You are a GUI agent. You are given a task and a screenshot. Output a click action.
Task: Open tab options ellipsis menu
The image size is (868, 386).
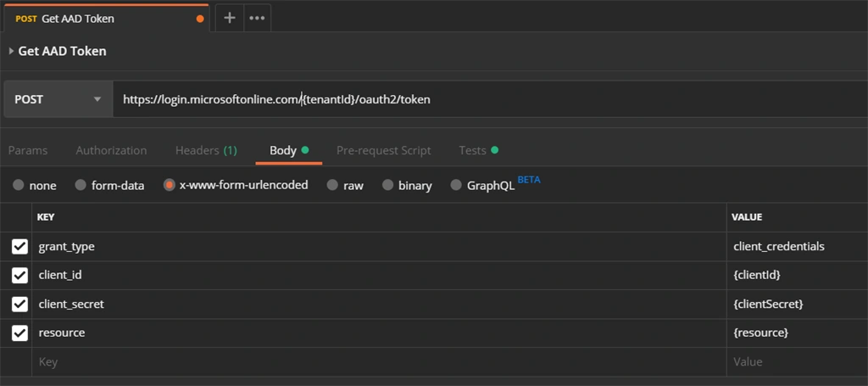coord(257,18)
